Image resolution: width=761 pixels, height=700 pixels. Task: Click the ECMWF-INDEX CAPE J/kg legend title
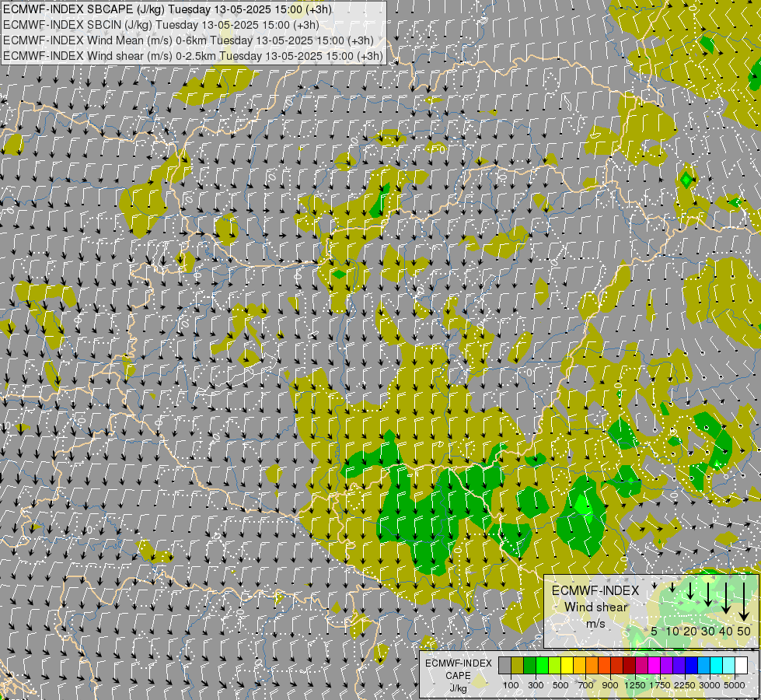click(x=458, y=676)
